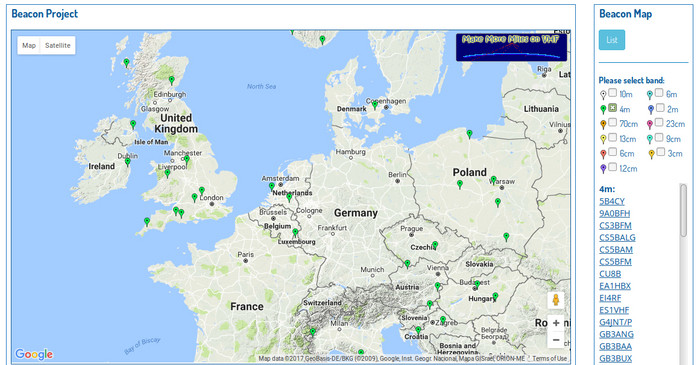Check the 23cm band checkbox
Screen dimensions: 700x365
pos(659,122)
